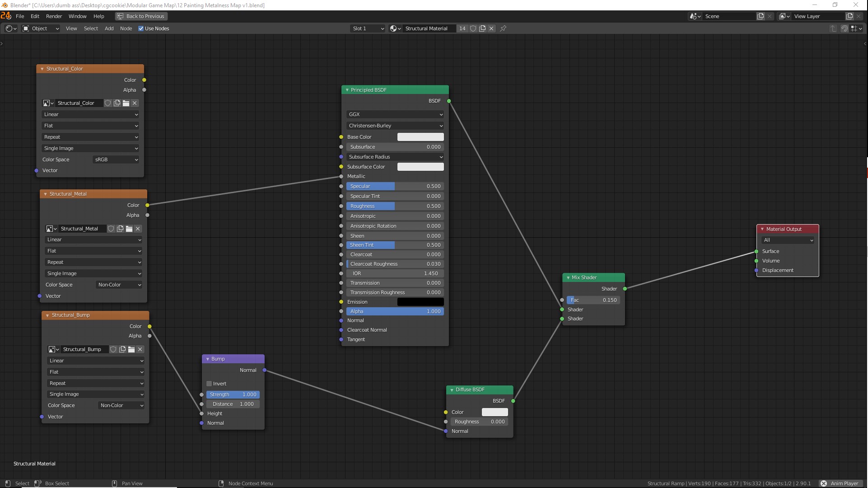Browse images icon in Structural_Metal node
Viewport: 868px width, 488px height.
click(x=50, y=229)
